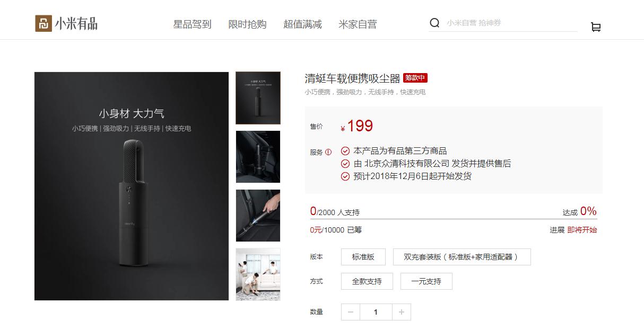This screenshot has width=644, height=330.
Task: Select the 标准版 version option
Action: coord(363,257)
